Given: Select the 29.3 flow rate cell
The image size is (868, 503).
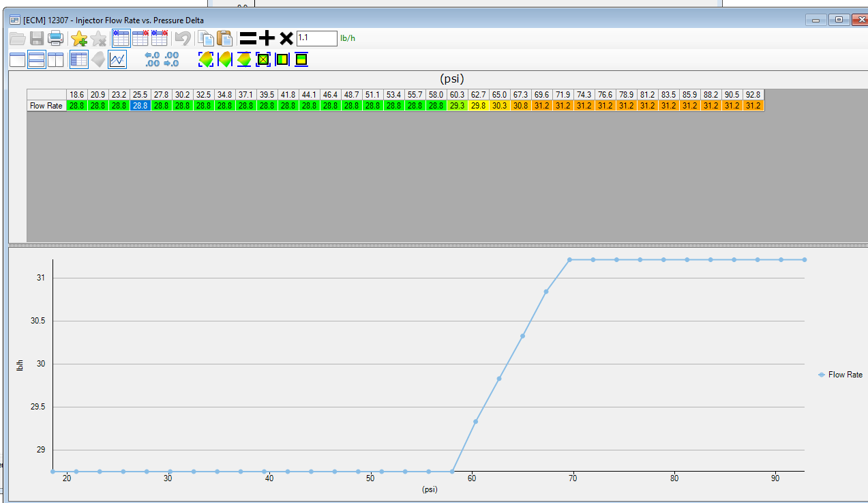Looking at the screenshot, I should click(458, 106).
